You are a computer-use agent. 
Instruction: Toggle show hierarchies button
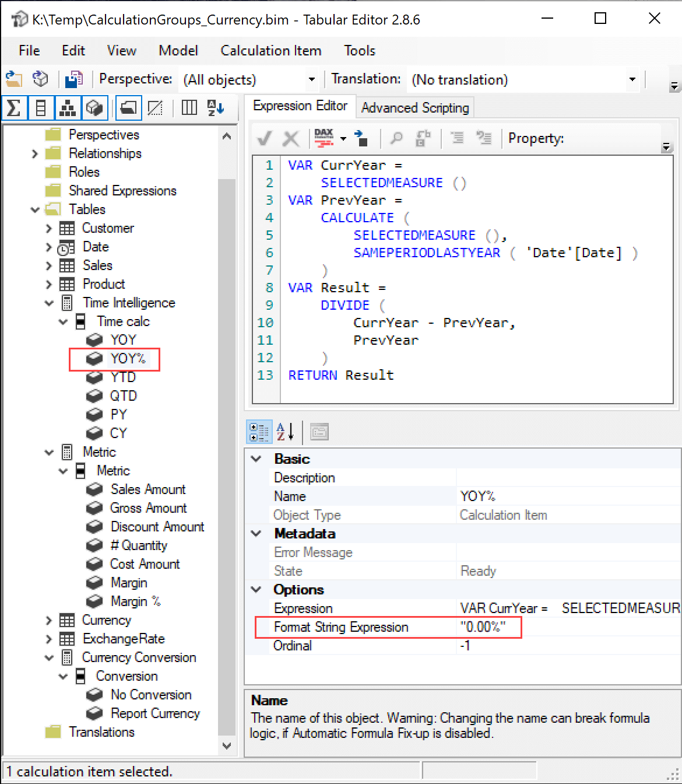tap(68, 107)
